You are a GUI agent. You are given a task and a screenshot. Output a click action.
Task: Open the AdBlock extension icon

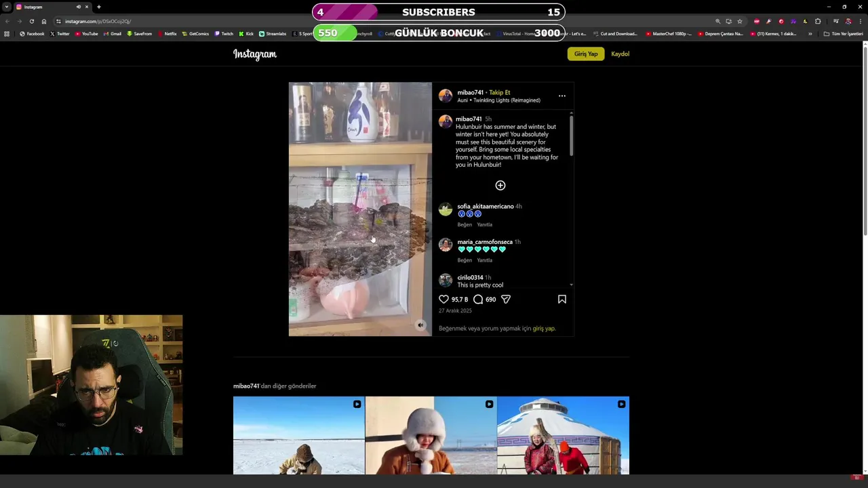757,21
